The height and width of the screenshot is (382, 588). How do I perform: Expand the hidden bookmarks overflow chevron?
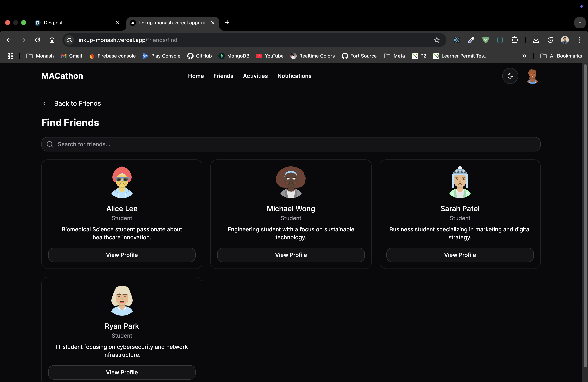click(x=524, y=56)
